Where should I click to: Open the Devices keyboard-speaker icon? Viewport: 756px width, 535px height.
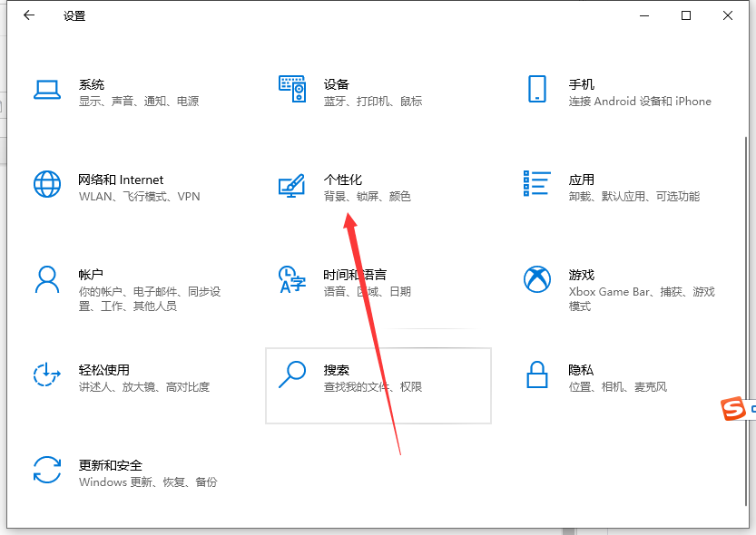point(291,89)
